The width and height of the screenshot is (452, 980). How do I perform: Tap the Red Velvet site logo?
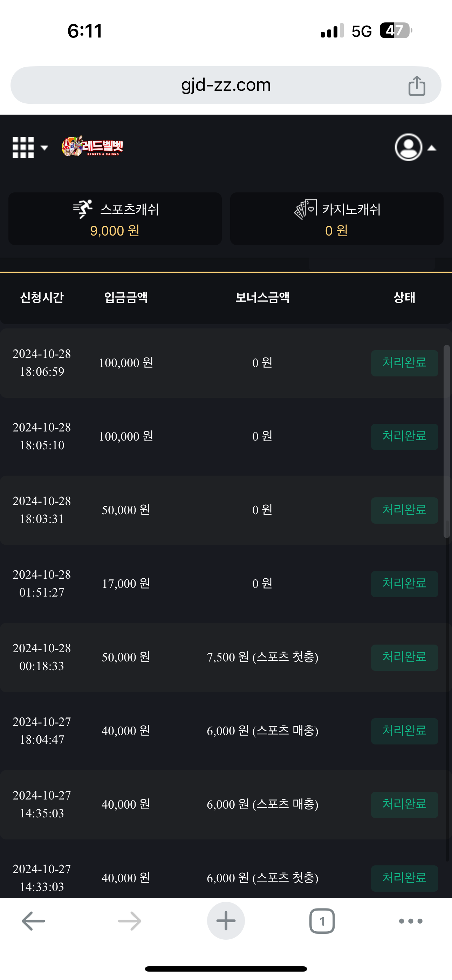tap(93, 147)
